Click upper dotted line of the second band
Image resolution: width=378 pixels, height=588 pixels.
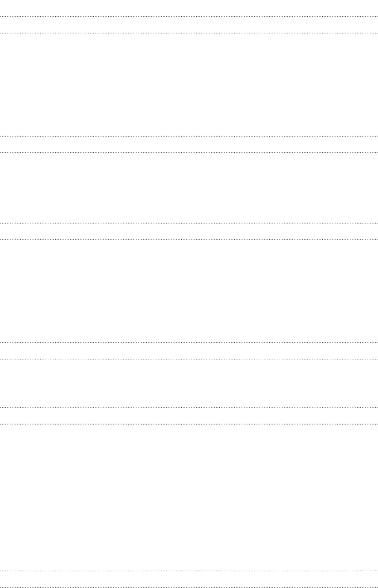click(189, 136)
